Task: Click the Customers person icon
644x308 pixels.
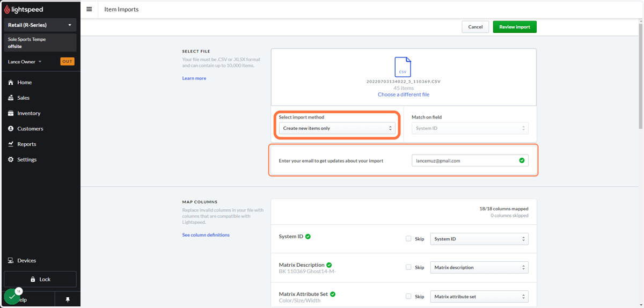Action: (x=11, y=129)
